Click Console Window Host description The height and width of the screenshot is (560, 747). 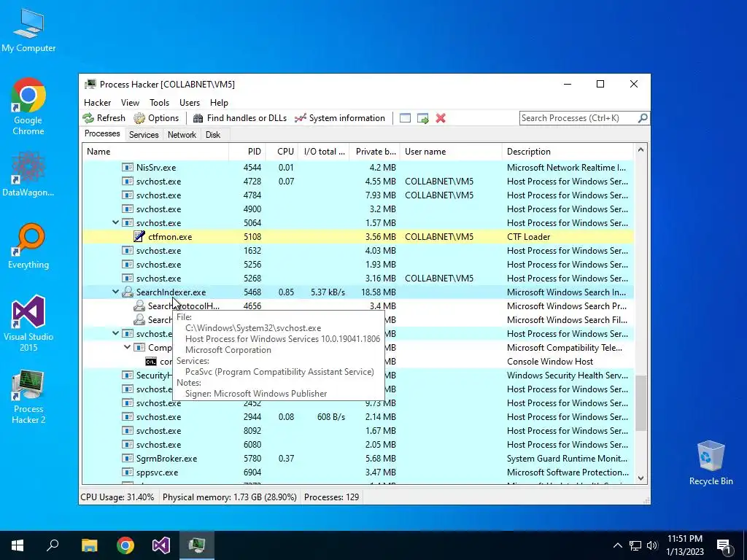tap(550, 362)
